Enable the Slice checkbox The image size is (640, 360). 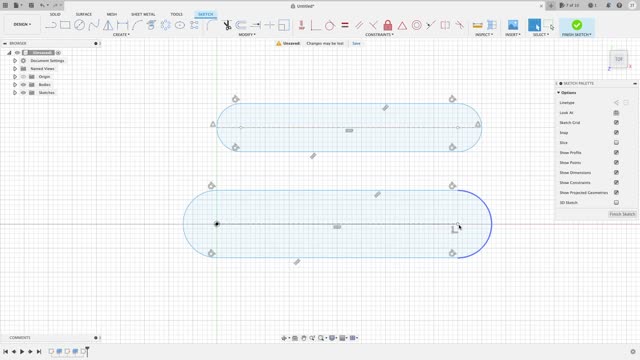(x=616, y=142)
